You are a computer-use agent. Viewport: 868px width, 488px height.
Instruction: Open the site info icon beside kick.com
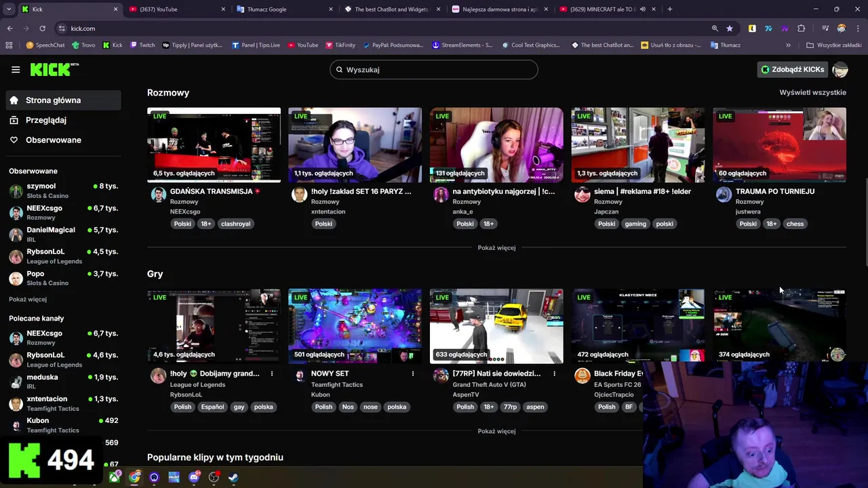[62, 28]
